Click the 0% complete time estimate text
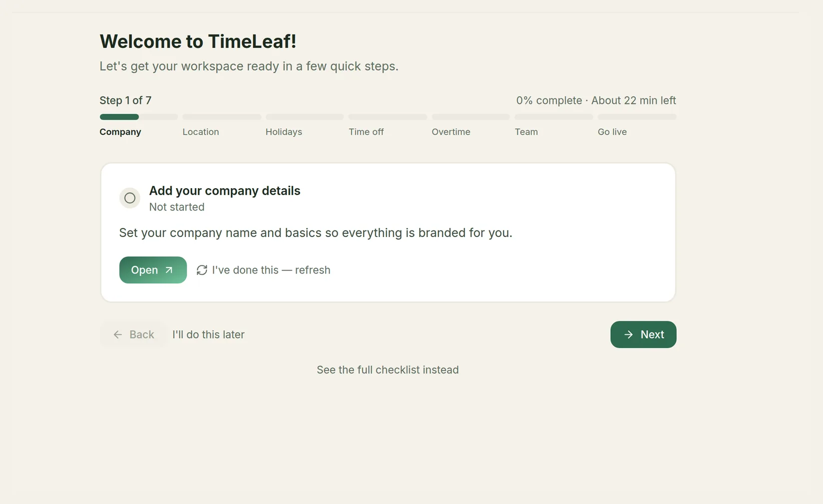 pyautogui.click(x=596, y=100)
